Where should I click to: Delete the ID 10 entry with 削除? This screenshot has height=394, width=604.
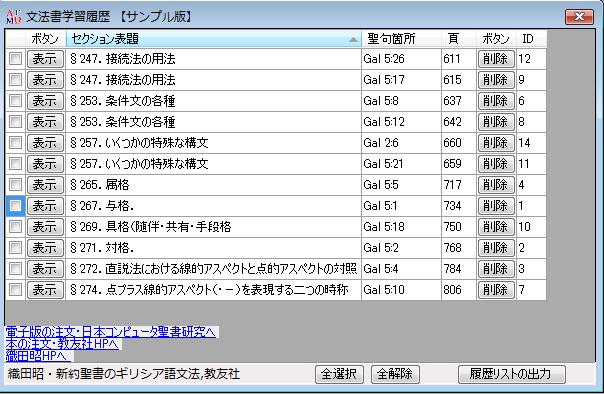(496, 227)
